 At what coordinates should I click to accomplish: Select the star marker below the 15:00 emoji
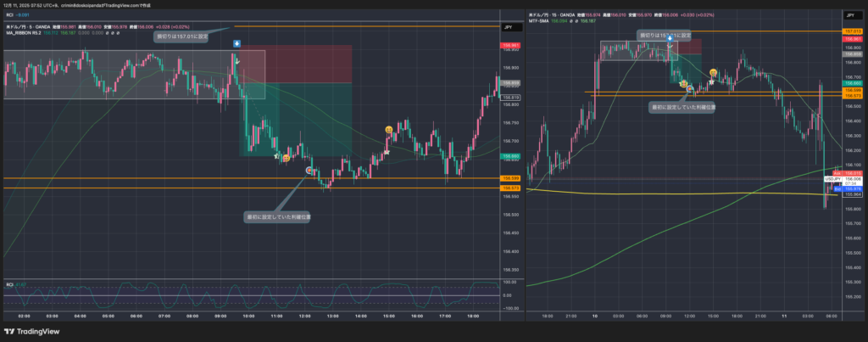387,151
